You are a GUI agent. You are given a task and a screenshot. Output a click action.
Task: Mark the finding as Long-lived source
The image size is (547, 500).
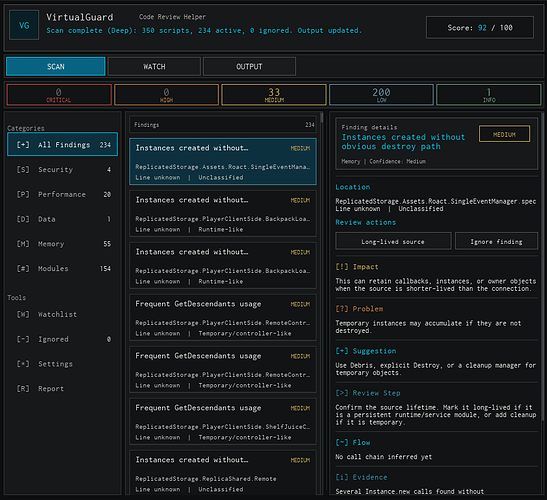click(393, 241)
